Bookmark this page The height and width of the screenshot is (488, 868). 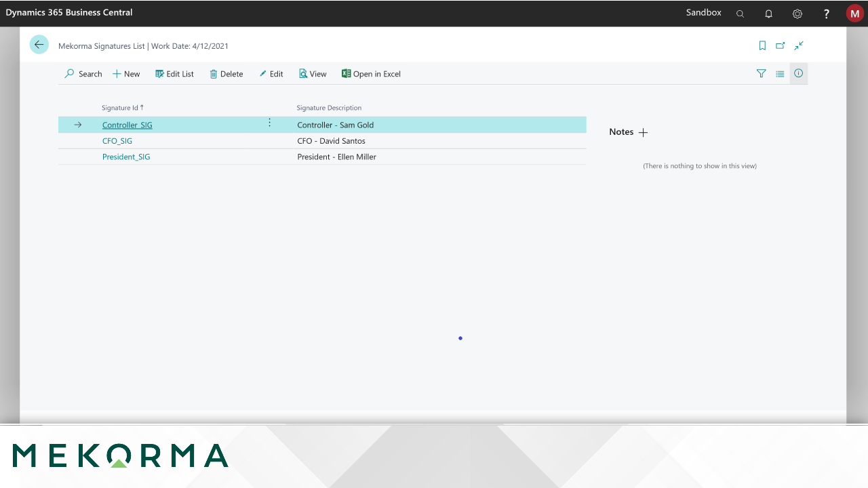(762, 45)
